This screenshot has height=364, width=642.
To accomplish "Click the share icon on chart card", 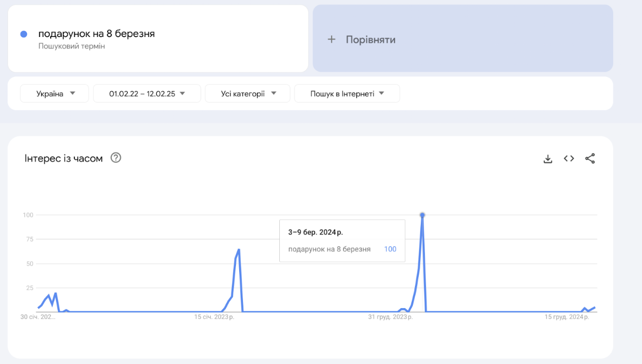I will [x=590, y=158].
